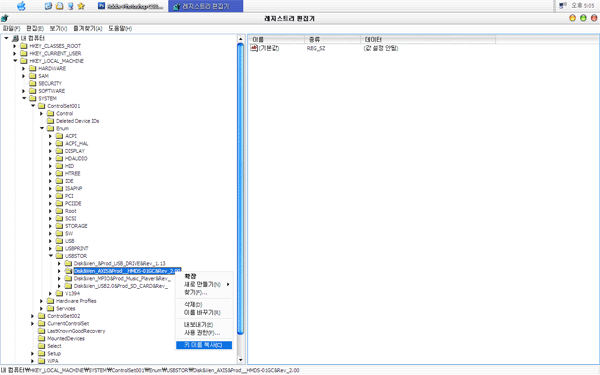
Task: Click the tree scrollbar down arrow
Action: point(241,360)
